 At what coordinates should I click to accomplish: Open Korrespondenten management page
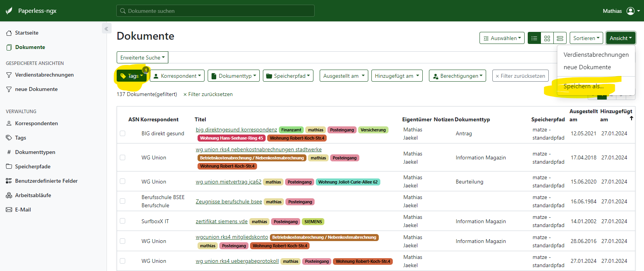tap(37, 123)
